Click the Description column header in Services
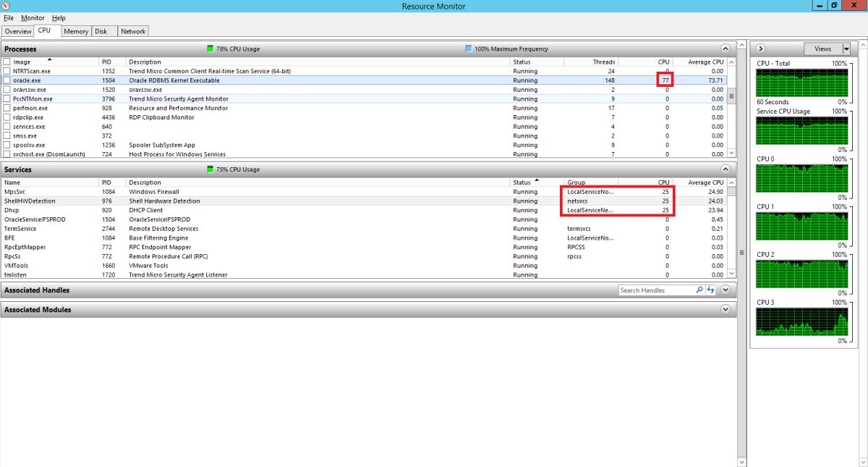Screen dimensions: 868x467 [318, 182]
